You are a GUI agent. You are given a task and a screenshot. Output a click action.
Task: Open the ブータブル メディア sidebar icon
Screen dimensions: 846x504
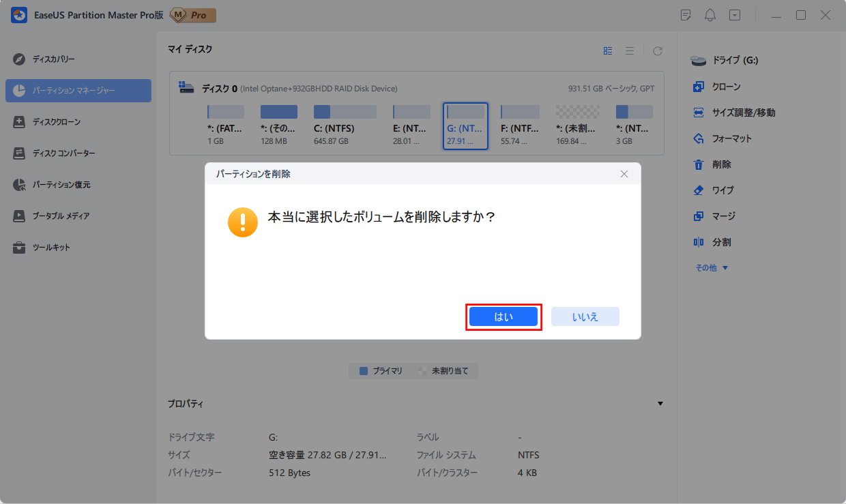click(19, 216)
